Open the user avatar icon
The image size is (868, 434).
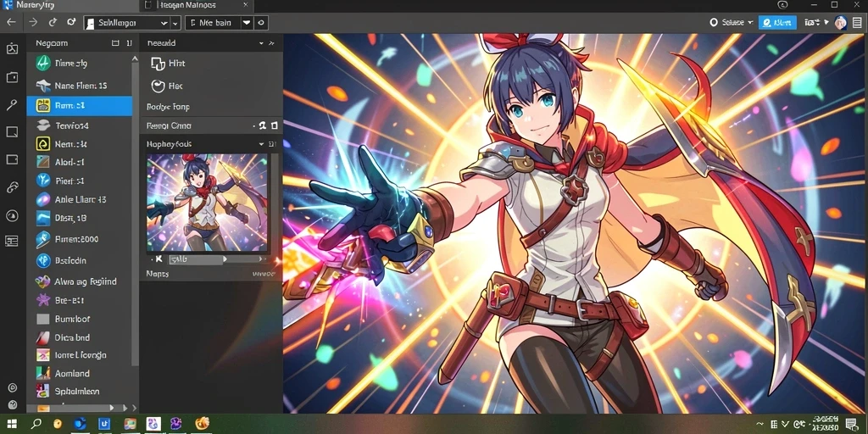pyautogui.click(x=841, y=23)
